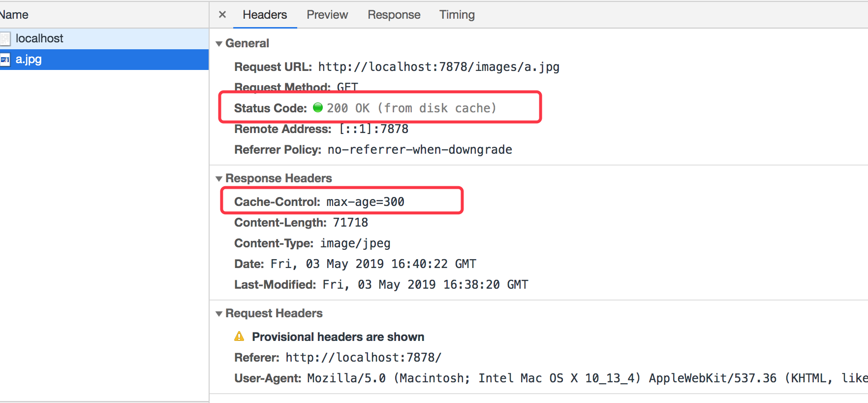Collapse the Request Headers section
Viewport: 868px width, 403px height.
click(219, 314)
